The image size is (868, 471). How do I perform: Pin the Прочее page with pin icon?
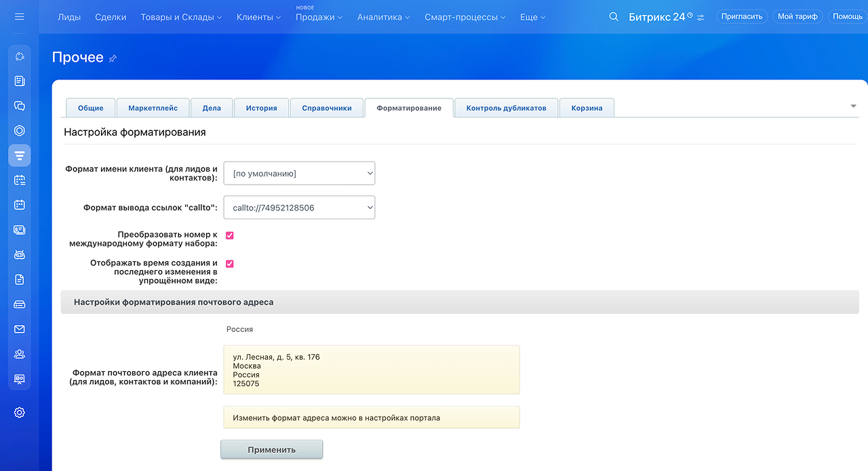pos(113,59)
